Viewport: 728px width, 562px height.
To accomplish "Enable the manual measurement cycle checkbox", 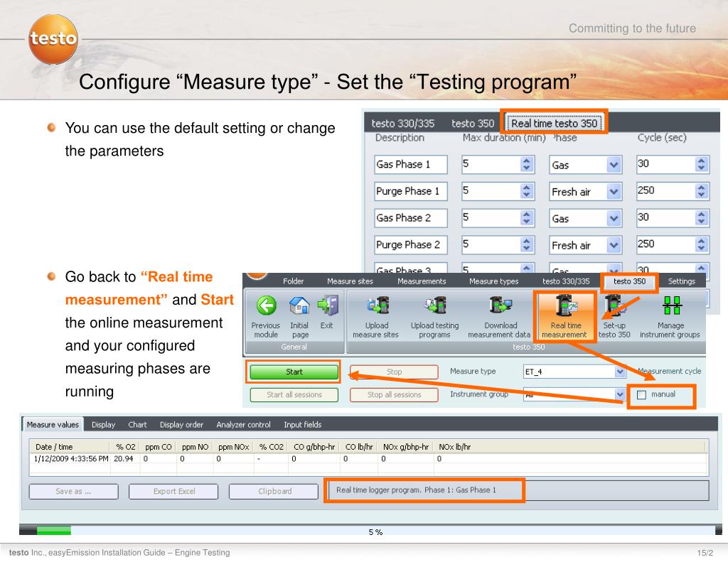I will (x=642, y=395).
